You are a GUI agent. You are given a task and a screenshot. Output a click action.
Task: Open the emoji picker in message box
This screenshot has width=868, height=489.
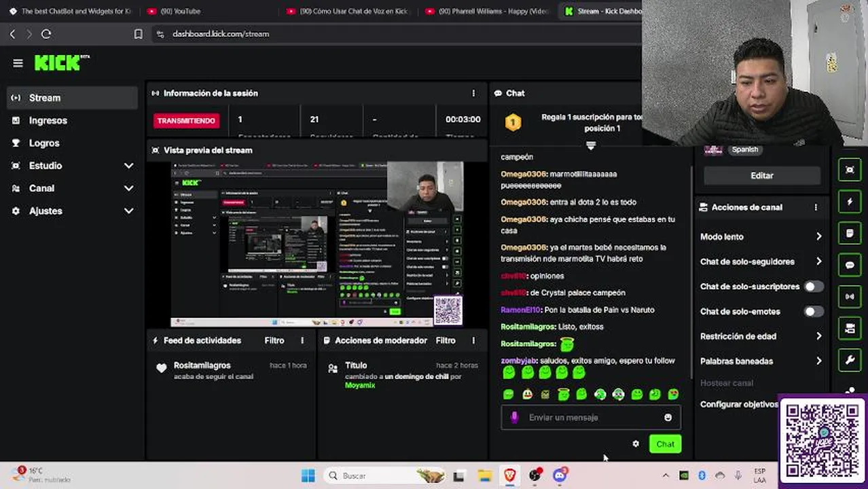click(668, 418)
